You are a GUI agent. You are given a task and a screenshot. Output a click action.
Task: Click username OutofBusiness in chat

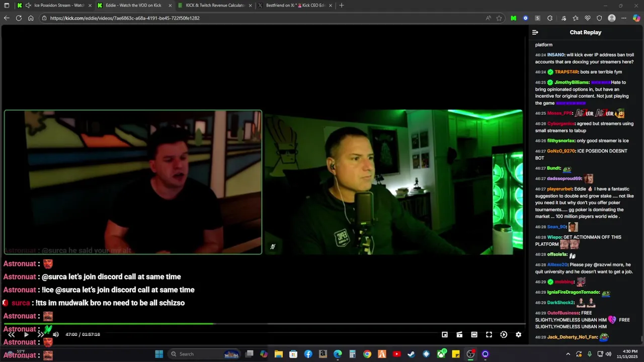(x=563, y=313)
